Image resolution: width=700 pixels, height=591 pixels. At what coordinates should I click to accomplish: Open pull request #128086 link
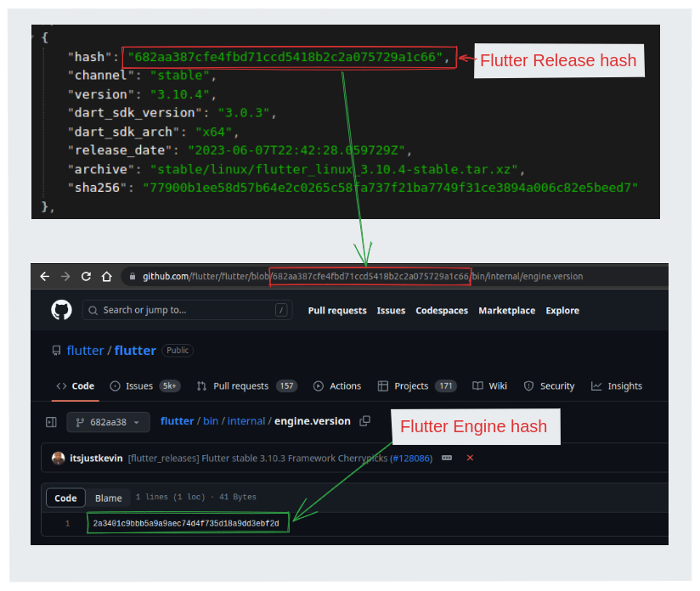pos(412,459)
